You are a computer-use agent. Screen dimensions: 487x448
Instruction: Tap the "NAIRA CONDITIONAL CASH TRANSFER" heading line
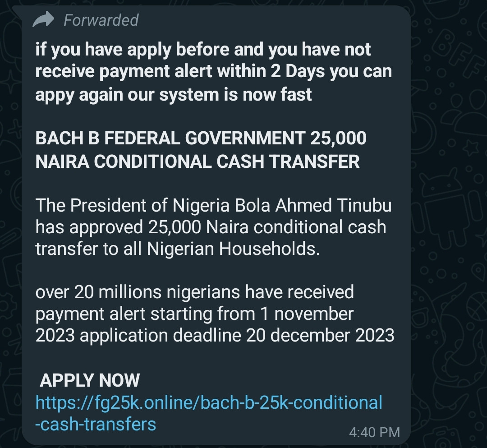198,162
